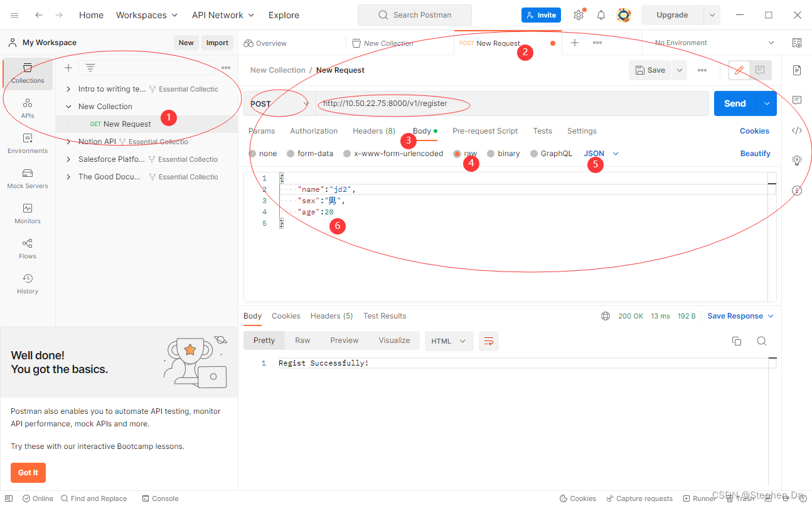812x506 pixels.
Task: Click the Invite button
Action: [x=541, y=15]
